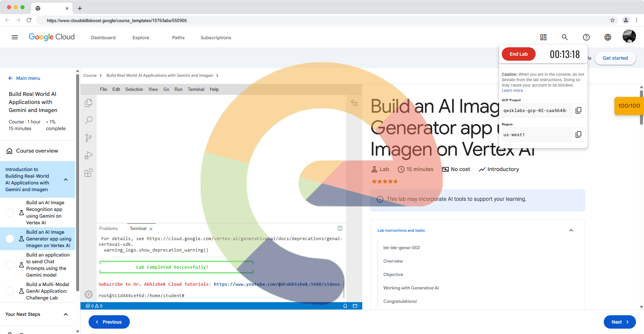Open the Source Control icon in IDE

pos(89,138)
